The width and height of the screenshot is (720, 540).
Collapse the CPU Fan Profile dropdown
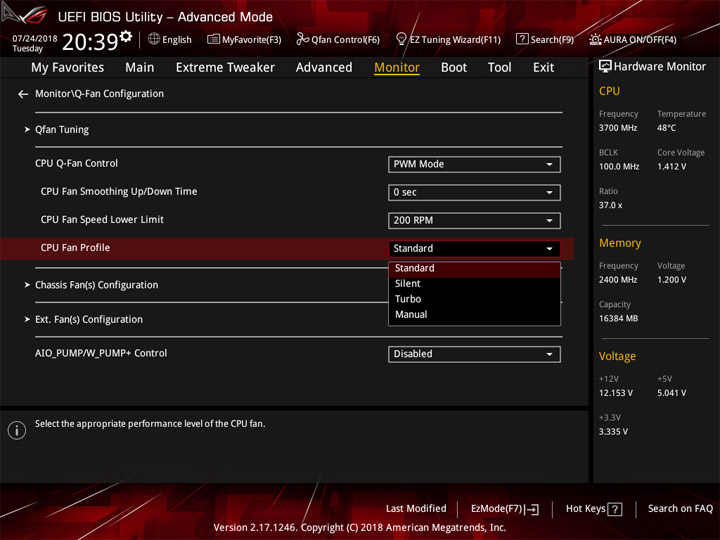(474, 248)
